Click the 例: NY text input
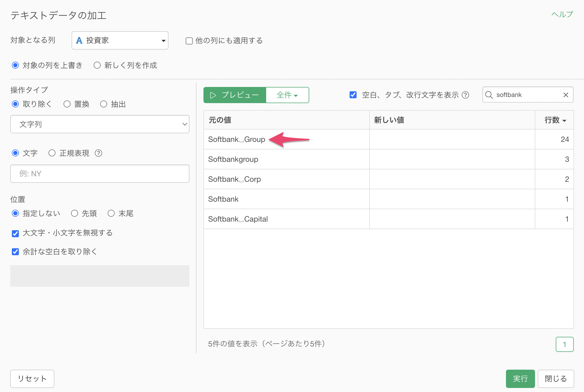 click(100, 174)
